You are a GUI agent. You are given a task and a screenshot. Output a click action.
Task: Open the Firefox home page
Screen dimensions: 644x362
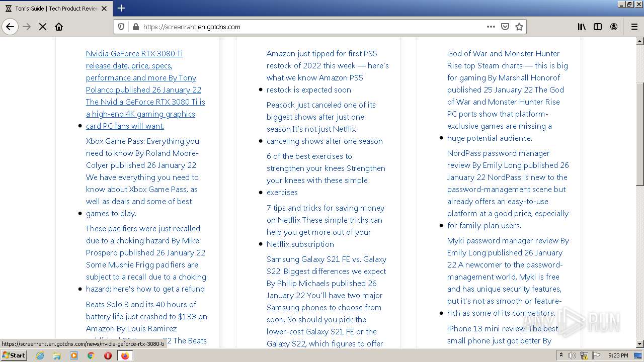(x=59, y=27)
